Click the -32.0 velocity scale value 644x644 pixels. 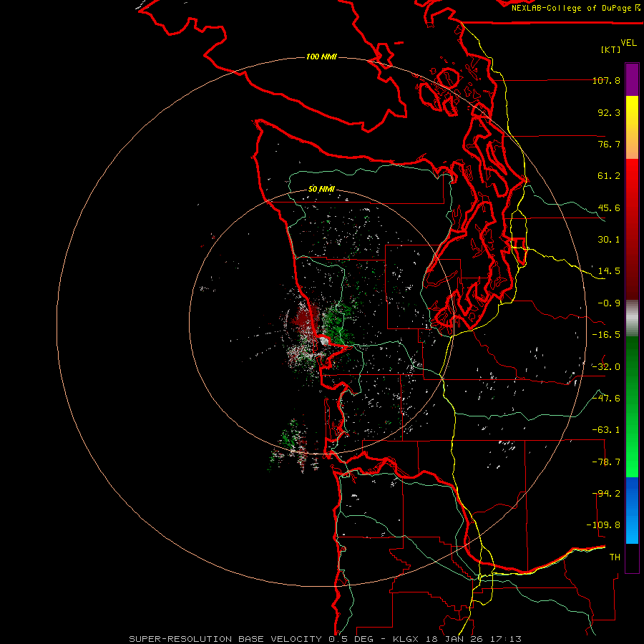[606, 367]
